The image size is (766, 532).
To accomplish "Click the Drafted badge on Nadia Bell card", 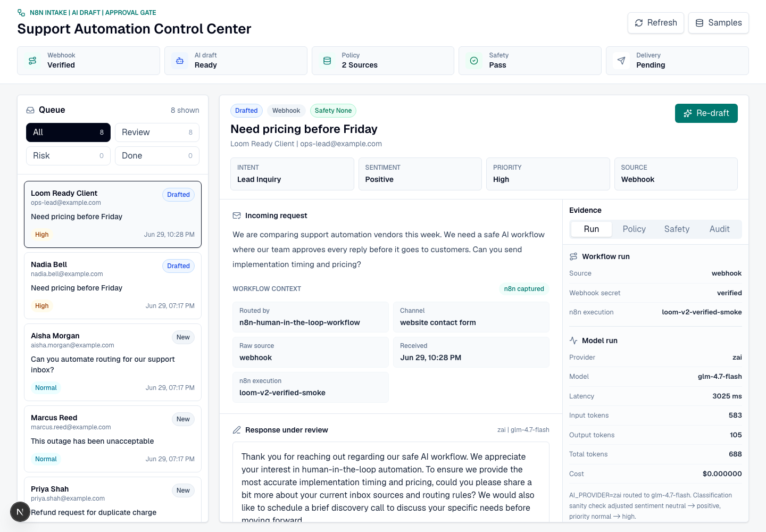I will click(178, 266).
